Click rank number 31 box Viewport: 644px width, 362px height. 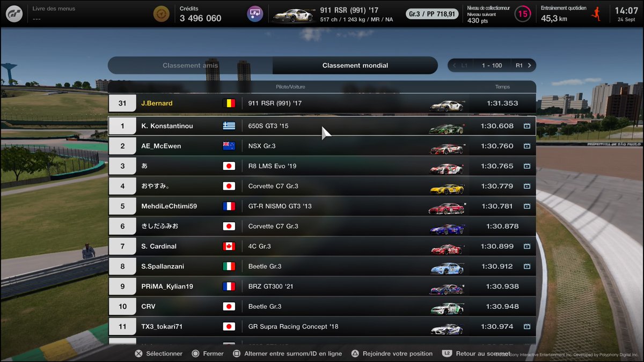coord(122,103)
